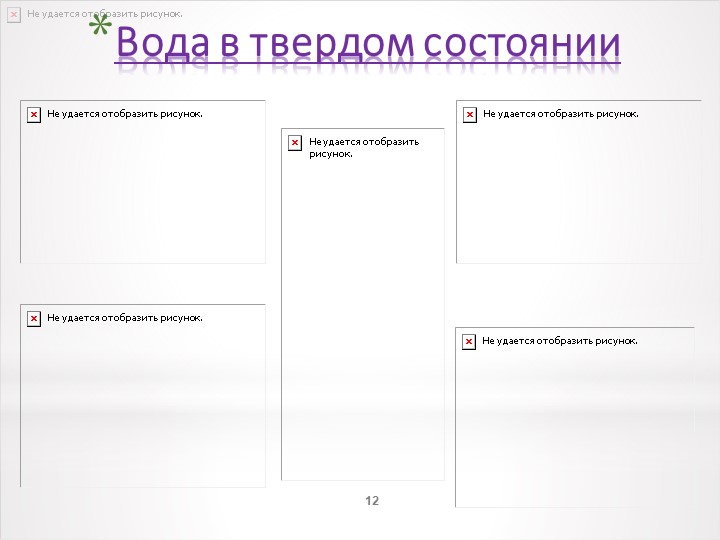Click the green asterisk beside the title
This screenshot has height=540, width=720.
tap(100, 23)
